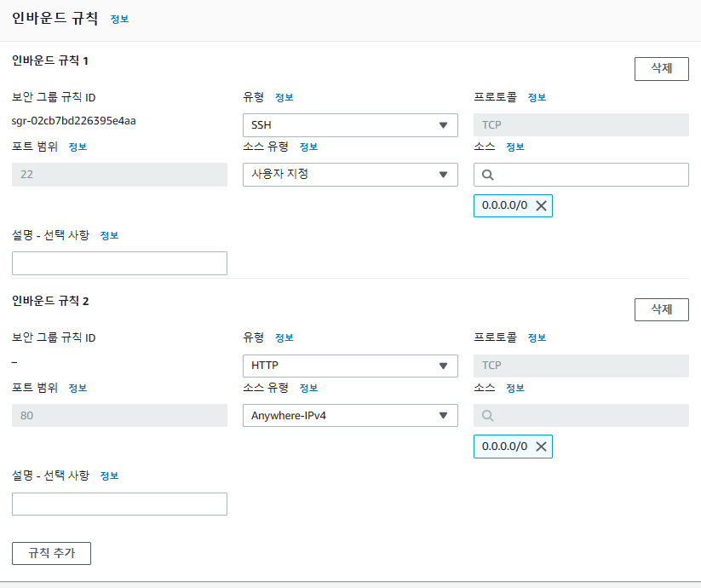Image resolution: width=701 pixels, height=588 pixels.
Task: Focus the rule 2 description input field
Action: (x=119, y=504)
